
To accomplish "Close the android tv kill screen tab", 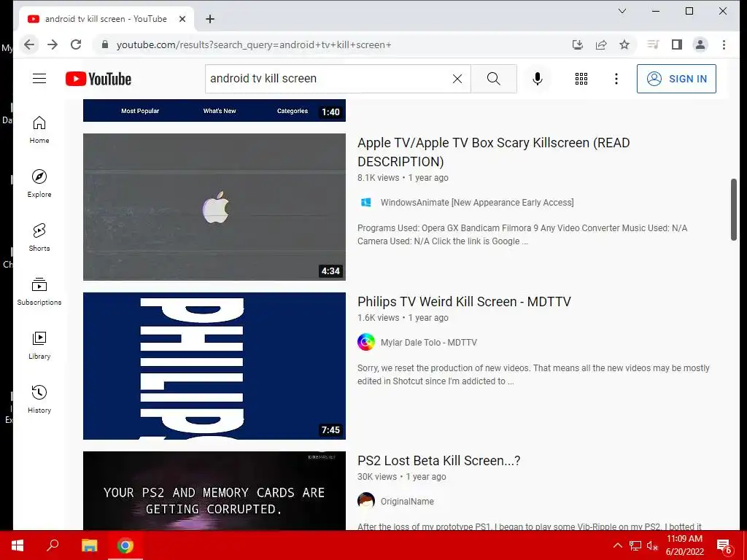I will pos(182,19).
